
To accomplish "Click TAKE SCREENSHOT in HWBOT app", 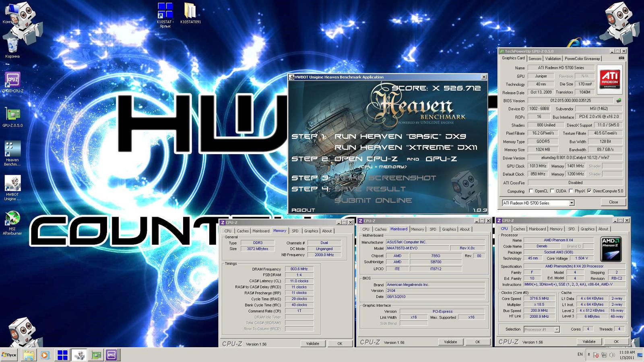I will pyautogui.click(x=385, y=178).
